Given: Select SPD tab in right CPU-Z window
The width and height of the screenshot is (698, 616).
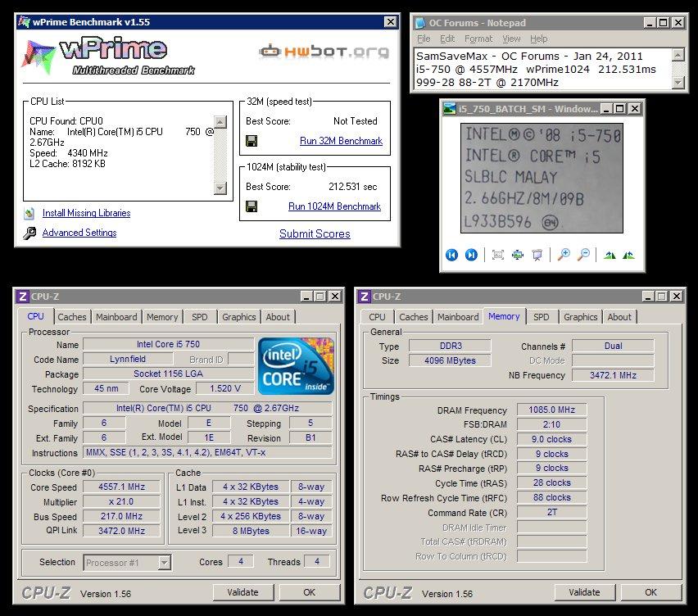Looking at the screenshot, I should coord(542,317).
